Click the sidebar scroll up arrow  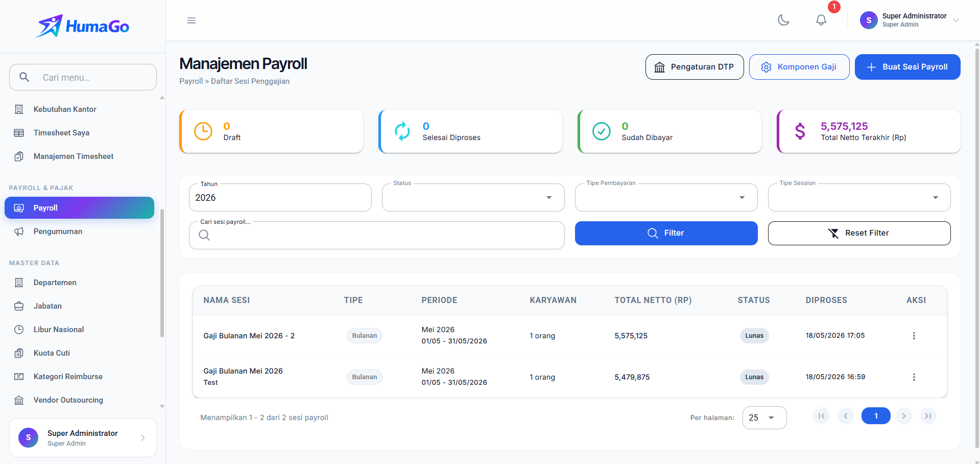pyautogui.click(x=162, y=98)
